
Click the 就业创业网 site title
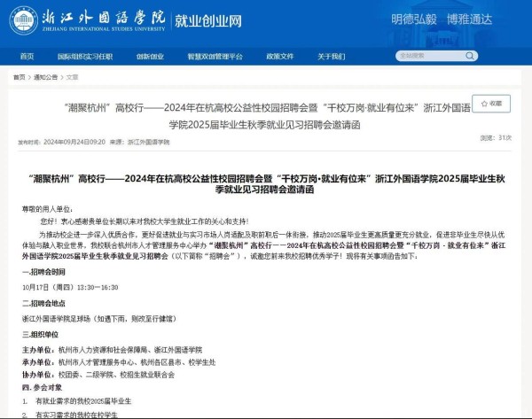[208, 21]
